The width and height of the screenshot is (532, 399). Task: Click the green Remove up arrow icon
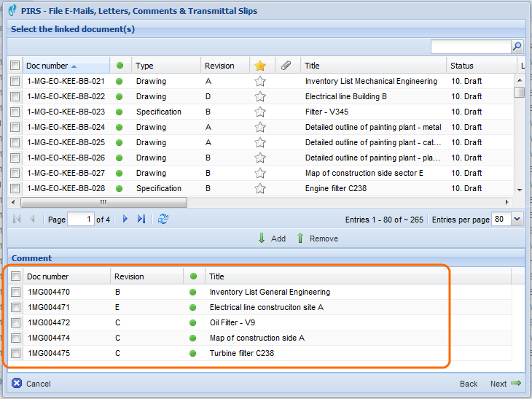[300, 238]
